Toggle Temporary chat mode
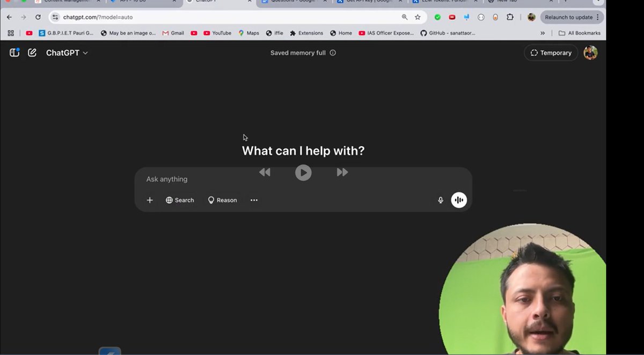This screenshot has height=355, width=644. pos(551,53)
